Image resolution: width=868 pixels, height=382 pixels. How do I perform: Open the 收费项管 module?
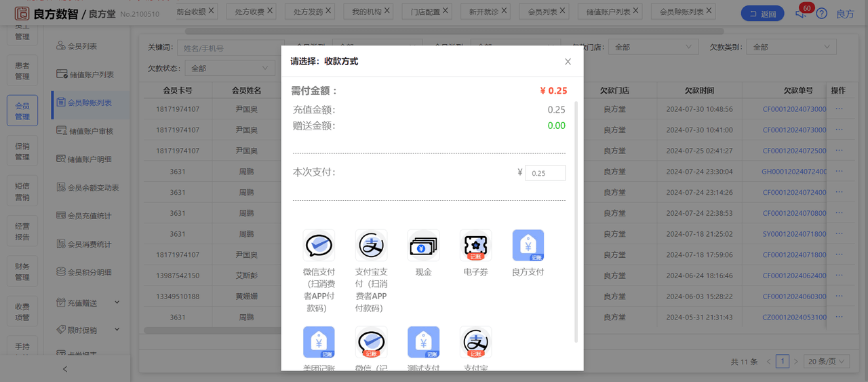pyautogui.click(x=22, y=311)
